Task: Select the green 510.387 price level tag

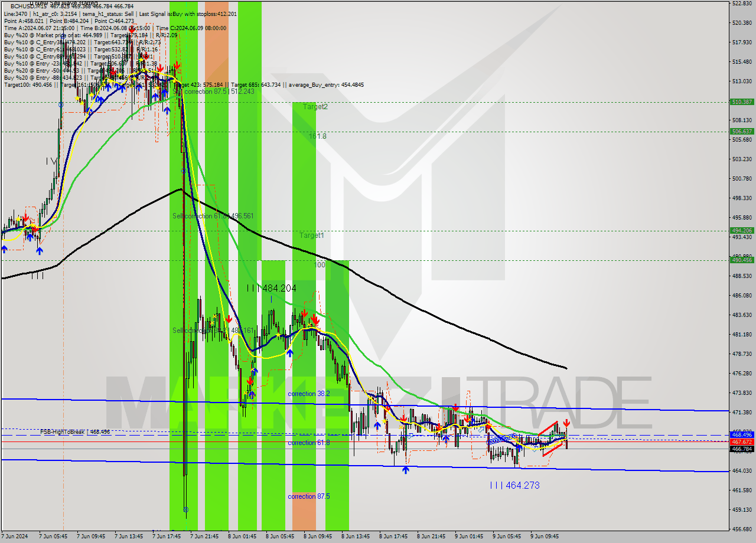Action: (742, 102)
